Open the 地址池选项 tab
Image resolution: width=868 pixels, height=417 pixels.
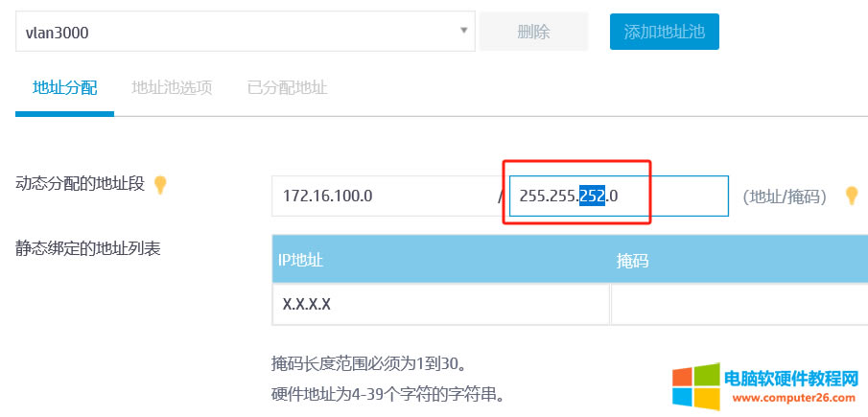point(172,87)
